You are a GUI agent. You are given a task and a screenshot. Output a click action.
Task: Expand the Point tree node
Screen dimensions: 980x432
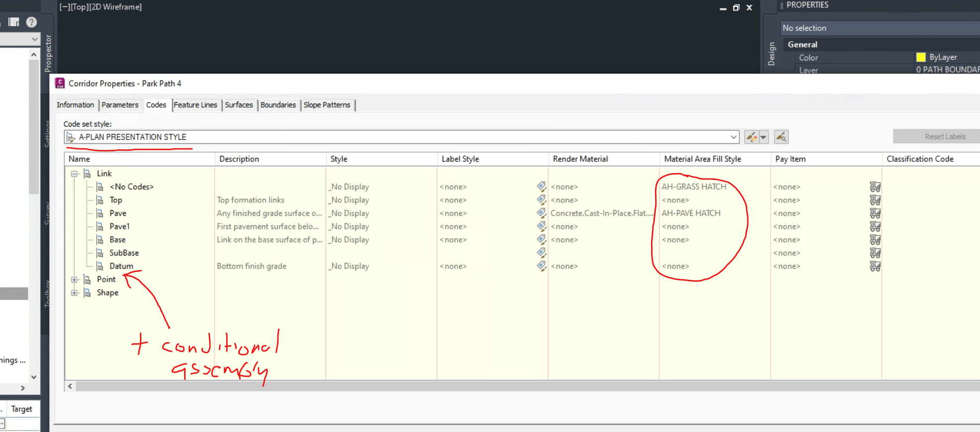74,280
